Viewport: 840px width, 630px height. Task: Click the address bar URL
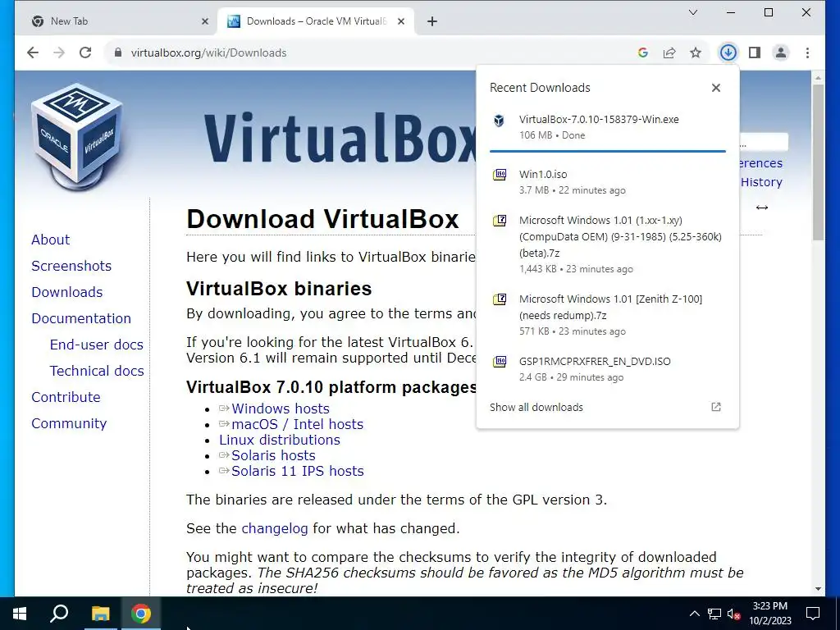[x=208, y=52]
